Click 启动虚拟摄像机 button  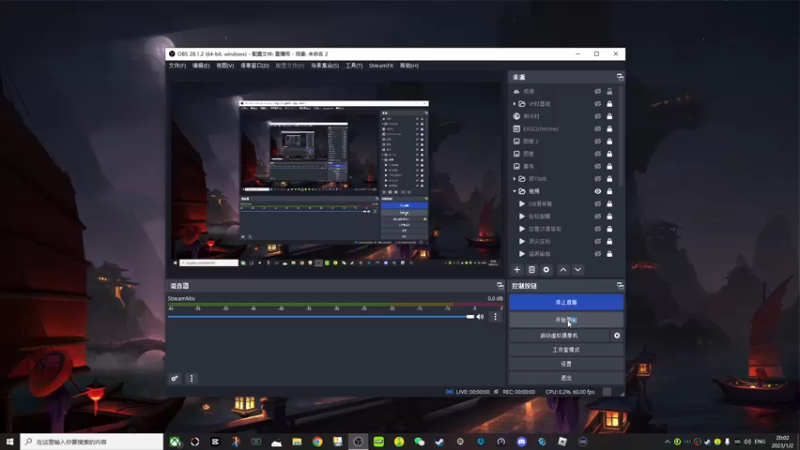point(559,336)
